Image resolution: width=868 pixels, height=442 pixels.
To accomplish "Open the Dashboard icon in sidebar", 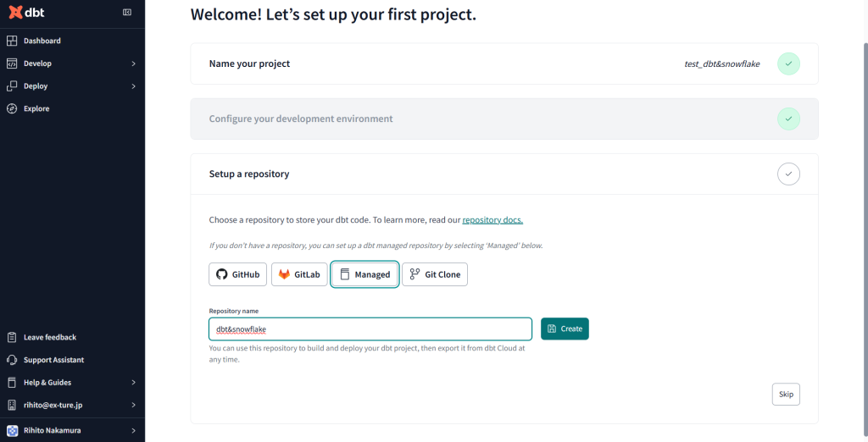I will (x=12, y=41).
